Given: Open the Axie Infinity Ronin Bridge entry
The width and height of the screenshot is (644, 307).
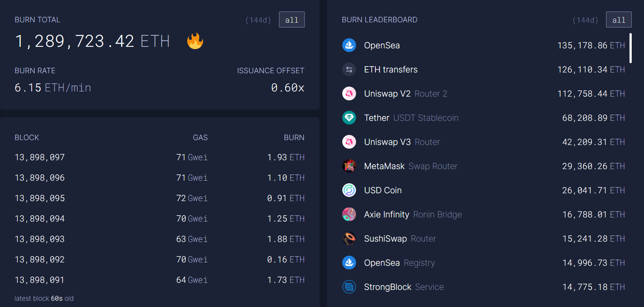Looking at the screenshot, I should [413, 214].
